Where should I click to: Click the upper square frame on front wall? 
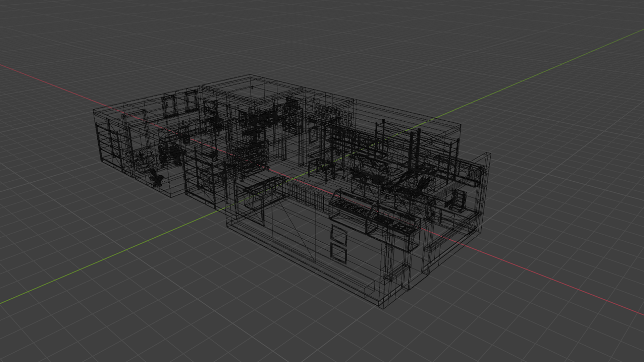pyautogui.click(x=339, y=234)
